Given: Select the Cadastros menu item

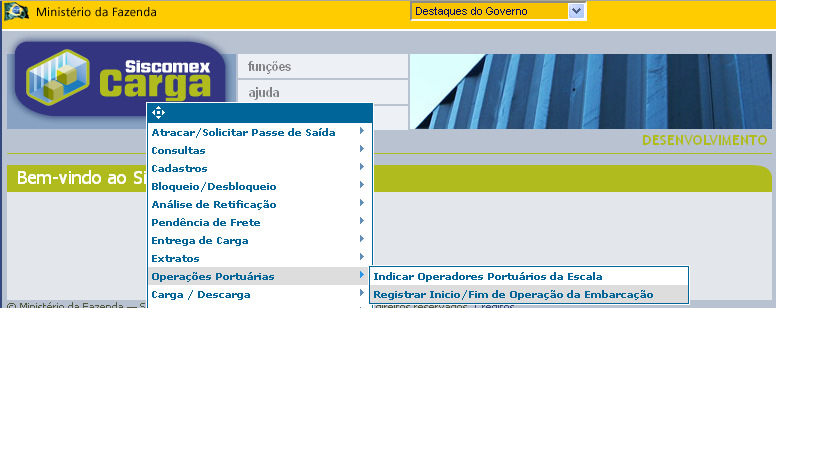Looking at the screenshot, I should click(260, 168).
